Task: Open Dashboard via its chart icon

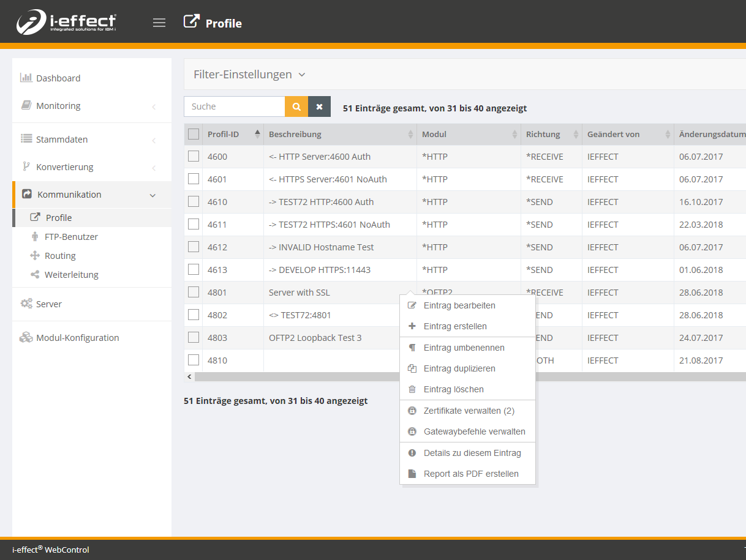Action: (26, 78)
